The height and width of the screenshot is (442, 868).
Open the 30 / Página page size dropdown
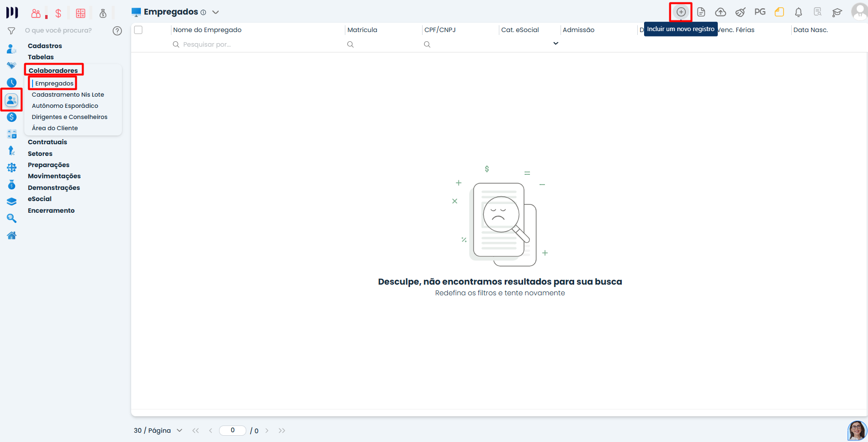(x=158, y=430)
